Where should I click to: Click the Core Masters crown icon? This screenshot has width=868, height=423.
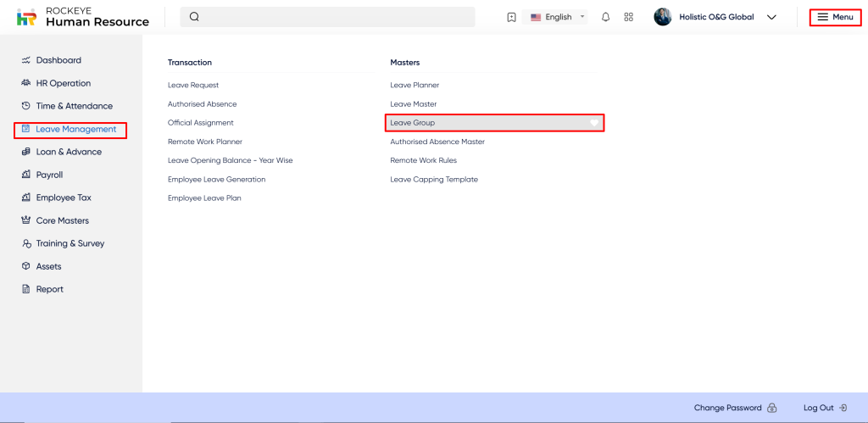pyautogui.click(x=26, y=220)
